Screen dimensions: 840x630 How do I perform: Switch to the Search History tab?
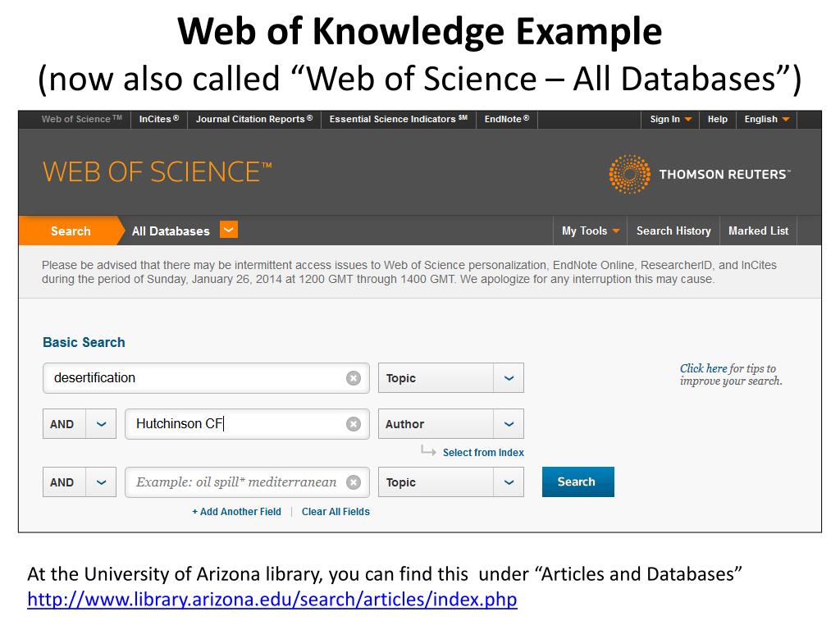(673, 231)
